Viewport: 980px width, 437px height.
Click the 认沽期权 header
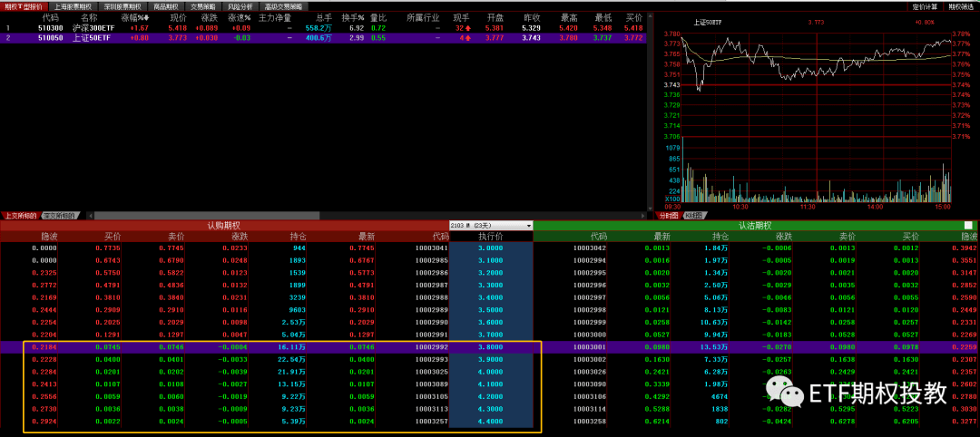click(755, 226)
